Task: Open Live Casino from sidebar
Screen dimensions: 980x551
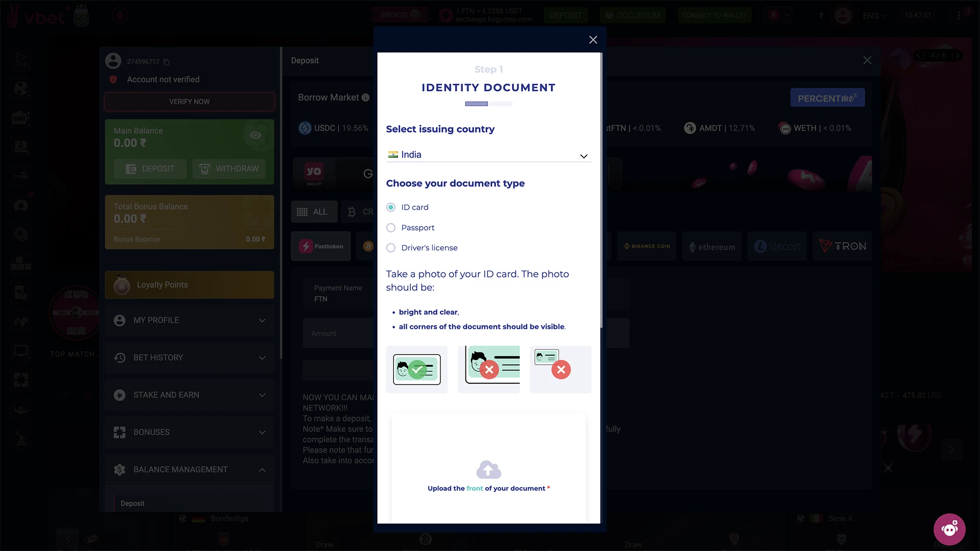Action: click(x=21, y=146)
